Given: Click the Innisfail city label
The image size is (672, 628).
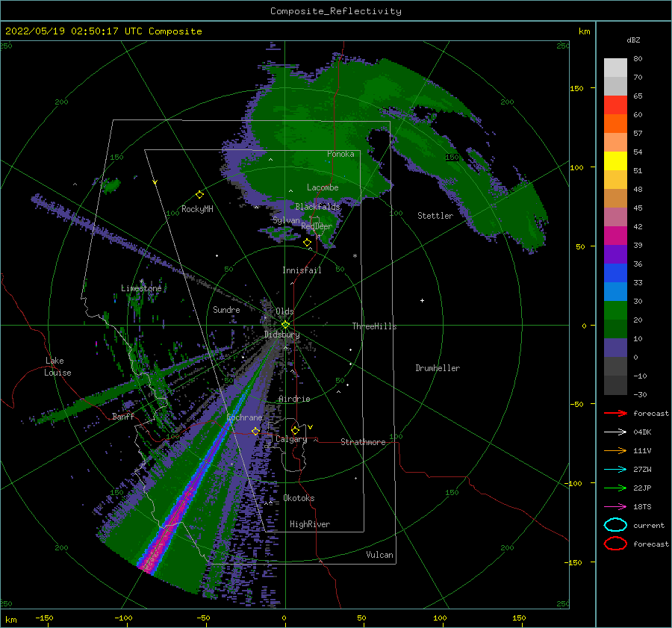Looking at the screenshot, I should (x=302, y=270).
